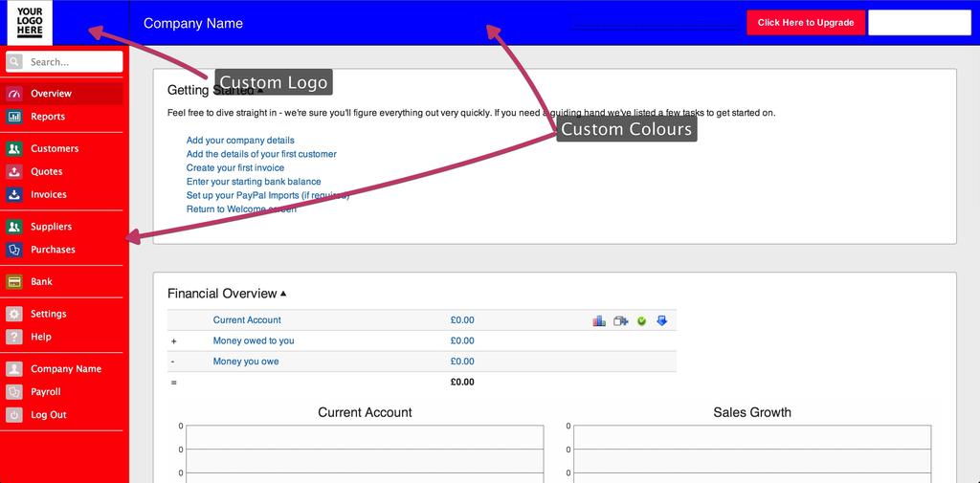Open Invoices via its sidebar icon
This screenshot has width=980, height=483.
coord(14,195)
